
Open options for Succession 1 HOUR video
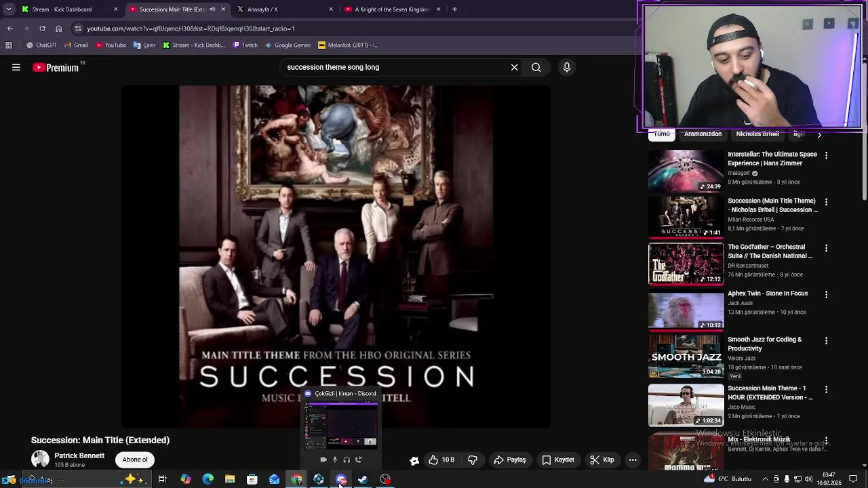pos(826,390)
